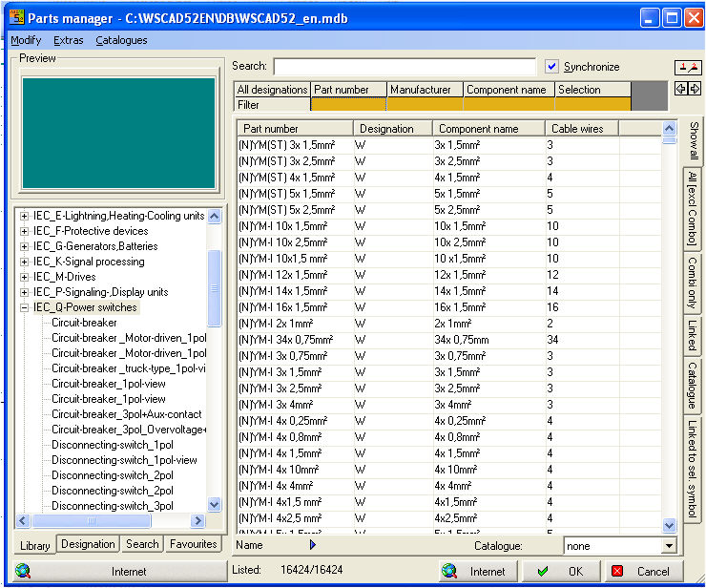The image size is (706, 588).
Task: Click the parts table scrollbar up arrow
Action: pyautogui.click(x=669, y=129)
